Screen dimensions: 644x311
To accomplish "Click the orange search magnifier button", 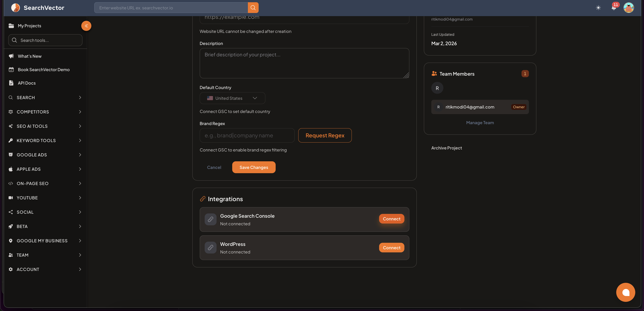I will [x=253, y=8].
